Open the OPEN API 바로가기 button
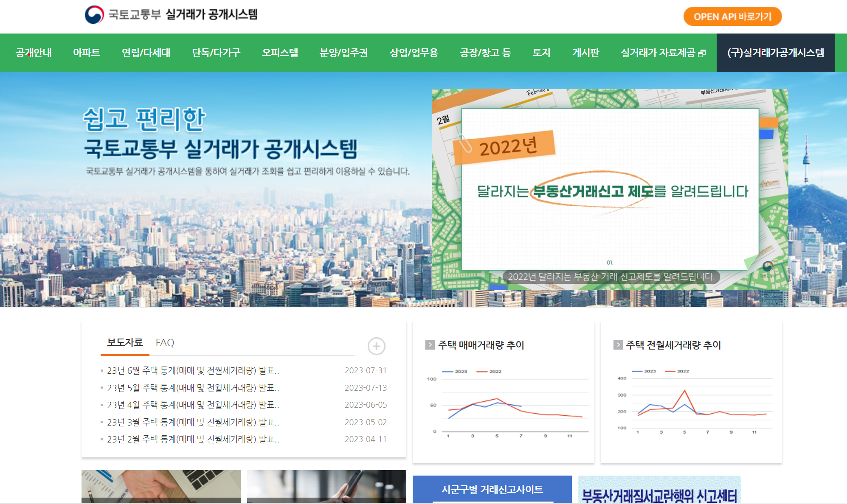Screen dimensions: 847x504 (732, 17)
